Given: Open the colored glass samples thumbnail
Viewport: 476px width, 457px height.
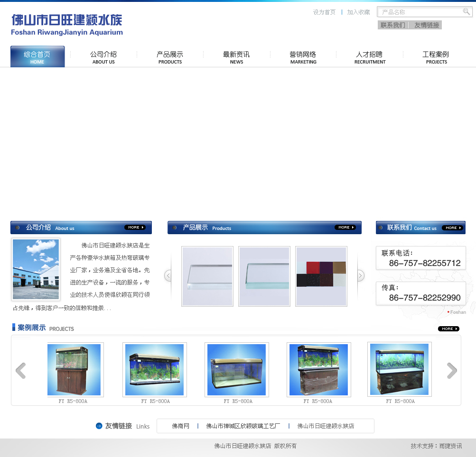Looking at the screenshot, I should pos(321,276).
